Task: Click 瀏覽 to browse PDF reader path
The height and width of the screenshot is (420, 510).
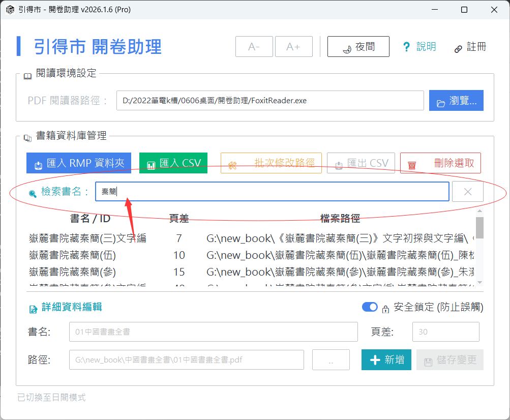Action: (456, 101)
